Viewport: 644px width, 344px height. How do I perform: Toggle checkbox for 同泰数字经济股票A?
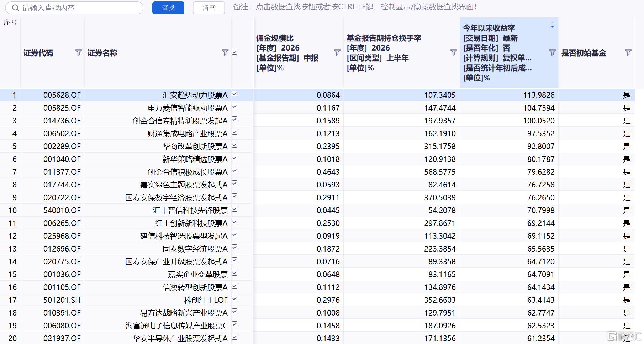click(234, 248)
